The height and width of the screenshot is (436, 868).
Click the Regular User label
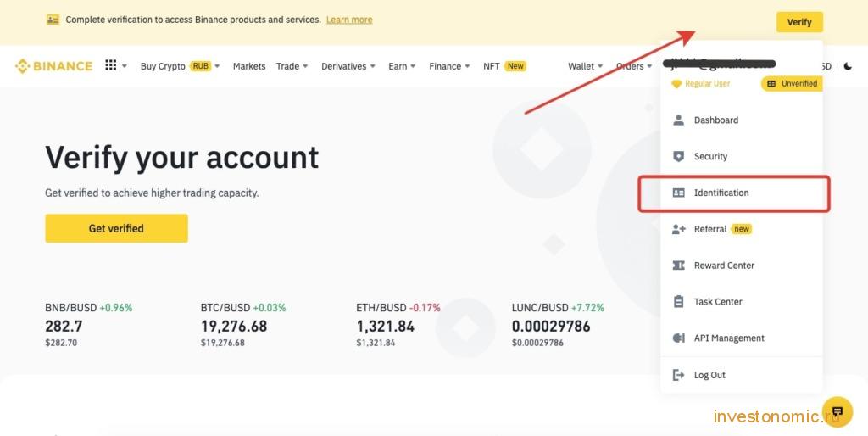[708, 84]
